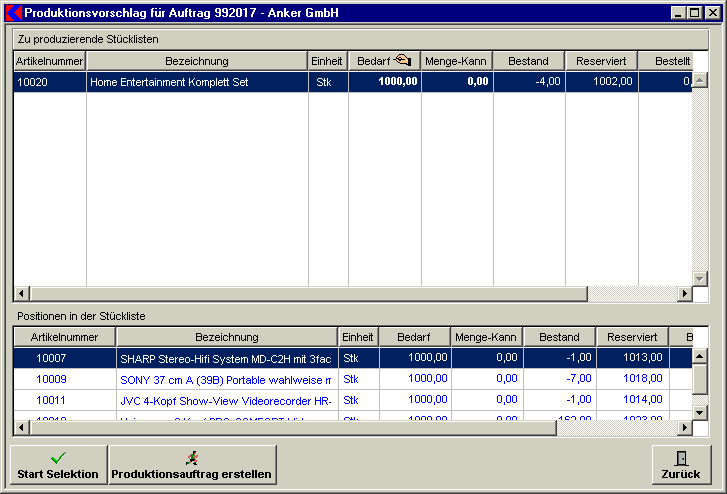Viewport: 727px width, 494px height.
Task: Select the SHARP Stereo-Hifi System row
Action: click(226, 357)
